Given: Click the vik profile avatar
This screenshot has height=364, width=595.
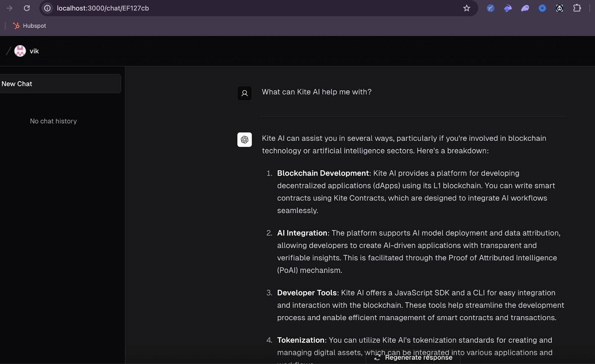Looking at the screenshot, I should 20,51.
